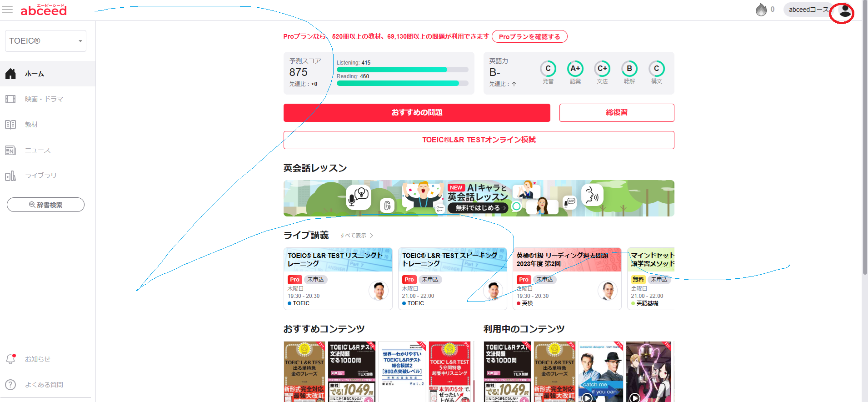Image resolution: width=868 pixels, height=402 pixels.
Task: Click the 語彙 grade A+ circle
Action: 575,69
